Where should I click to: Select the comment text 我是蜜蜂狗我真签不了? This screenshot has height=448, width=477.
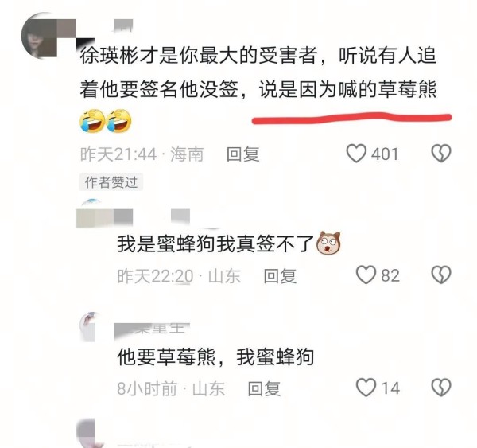(x=215, y=244)
